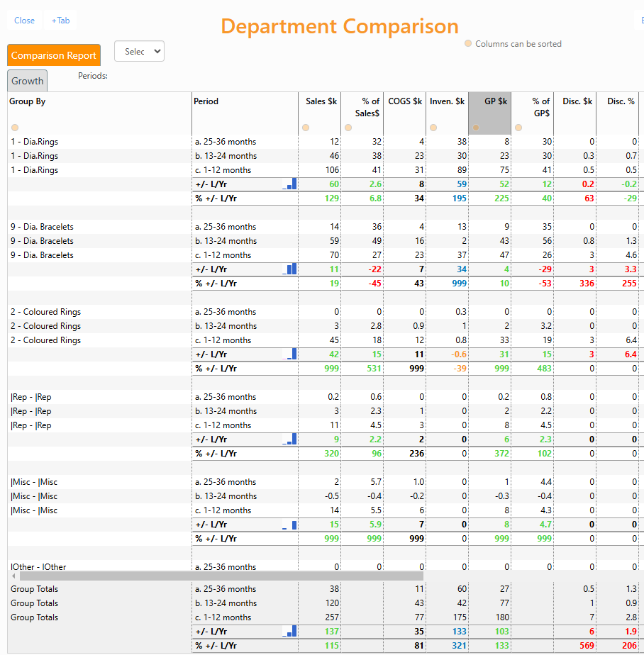Screen dimensions: 644x655
Task: Click the COGS $k column header
Action: tap(405, 101)
